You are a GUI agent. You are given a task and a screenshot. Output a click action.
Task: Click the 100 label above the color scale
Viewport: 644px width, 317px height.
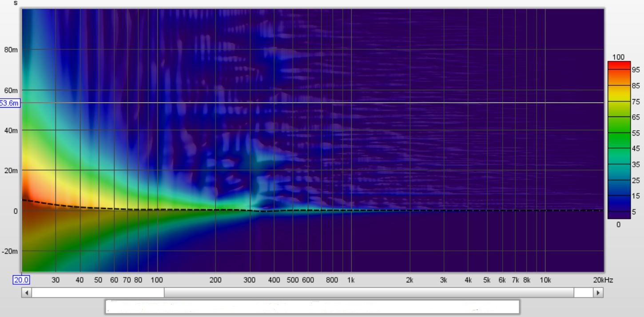tap(618, 57)
